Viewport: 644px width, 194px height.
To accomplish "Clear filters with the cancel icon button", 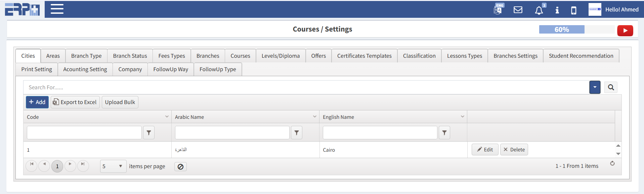I will click(x=180, y=166).
